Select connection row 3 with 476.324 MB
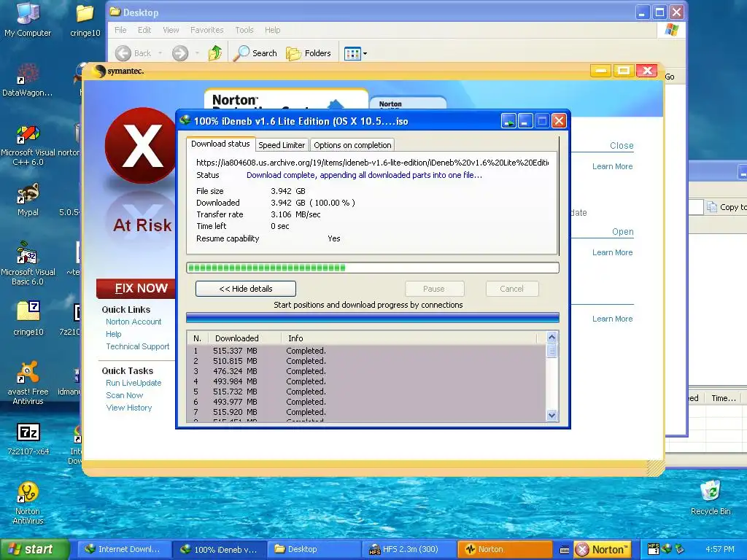This screenshot has width=747, height=560. click(x=366, y=371)
